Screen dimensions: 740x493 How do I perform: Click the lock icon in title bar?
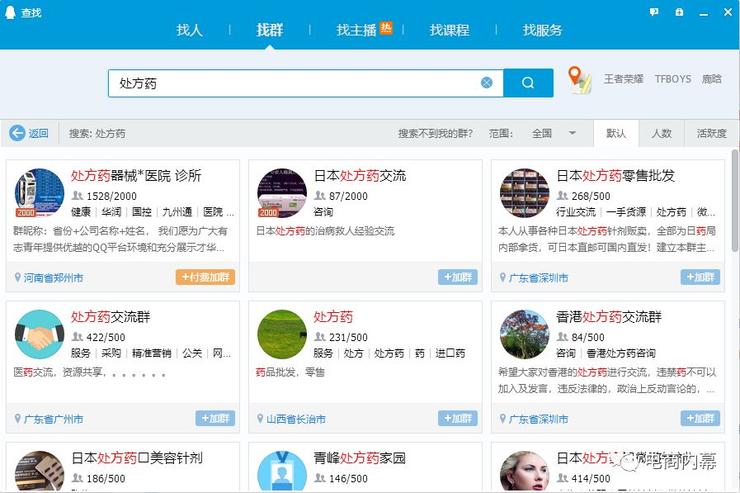[x=679, y=12]
